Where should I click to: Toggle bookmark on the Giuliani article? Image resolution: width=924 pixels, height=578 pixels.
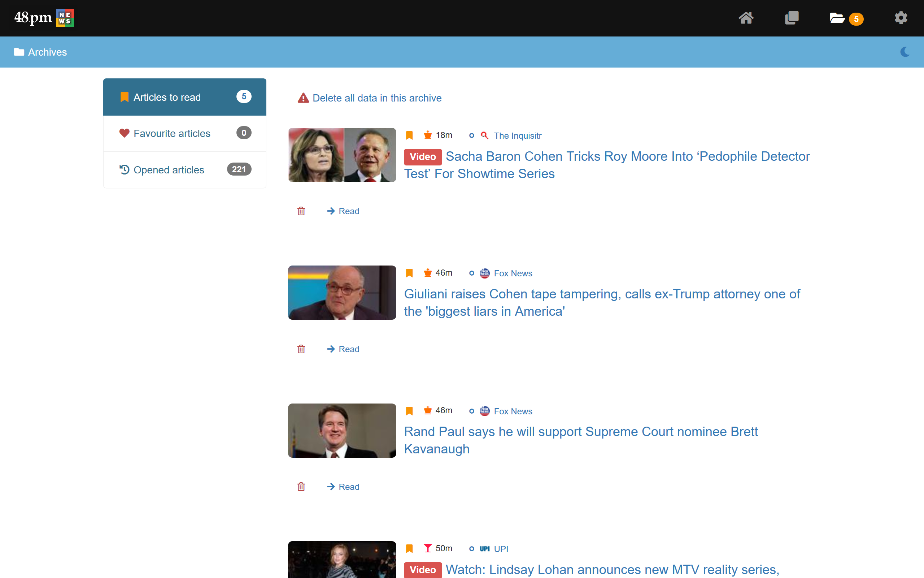pyautogui.click(x=409, y=273)
